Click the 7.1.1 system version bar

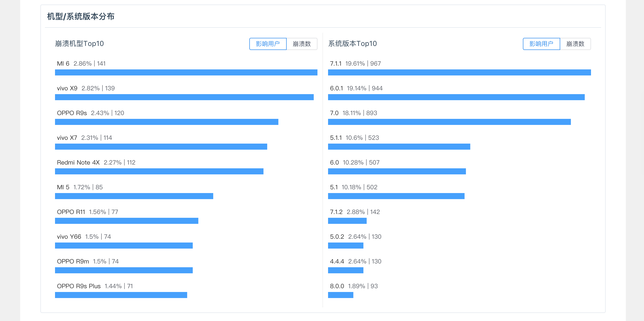(459, 72)
